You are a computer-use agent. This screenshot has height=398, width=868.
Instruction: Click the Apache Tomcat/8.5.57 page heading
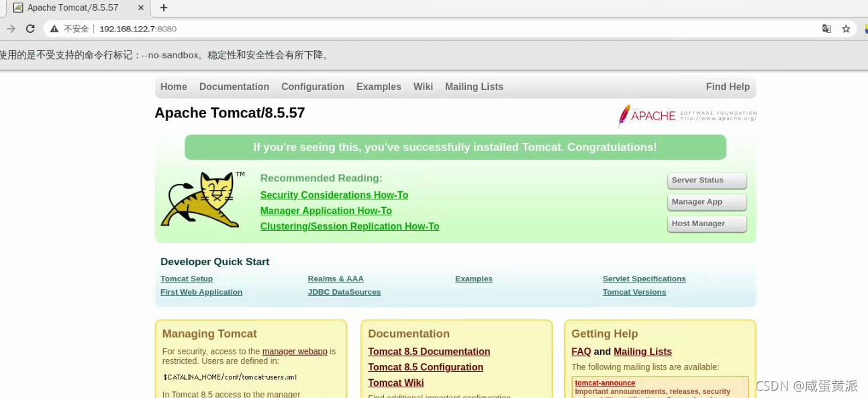[x=230, y=113]
